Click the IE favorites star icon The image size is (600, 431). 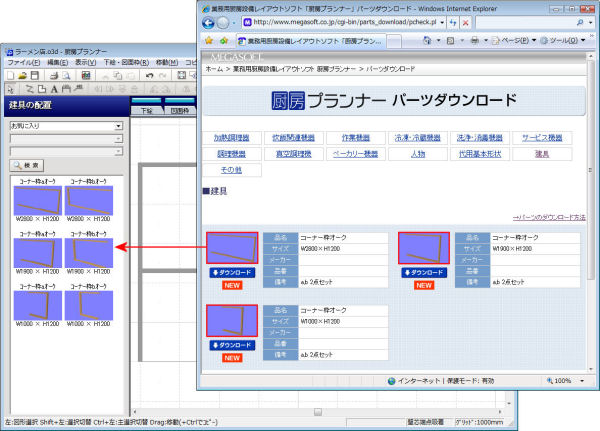[x=209, y=41]
